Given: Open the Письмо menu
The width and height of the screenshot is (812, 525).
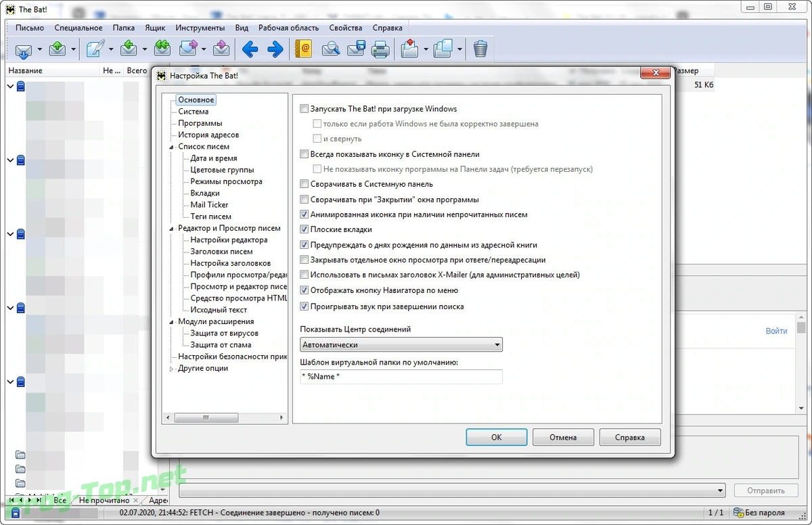Looking at the screenshot, I should (x=30, y=28).
